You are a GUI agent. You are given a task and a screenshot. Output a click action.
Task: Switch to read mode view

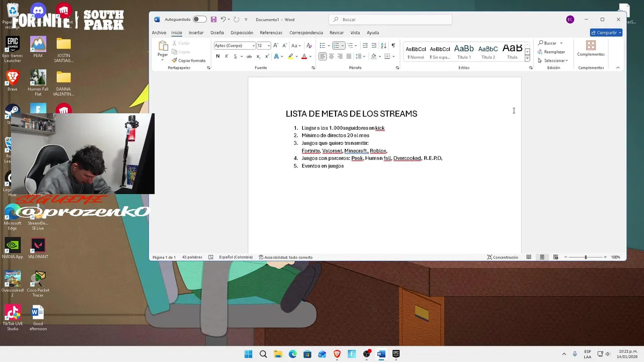529,257
